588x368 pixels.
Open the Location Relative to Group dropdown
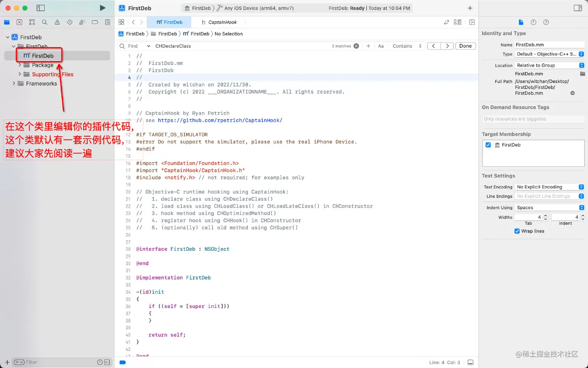[549, 65]
